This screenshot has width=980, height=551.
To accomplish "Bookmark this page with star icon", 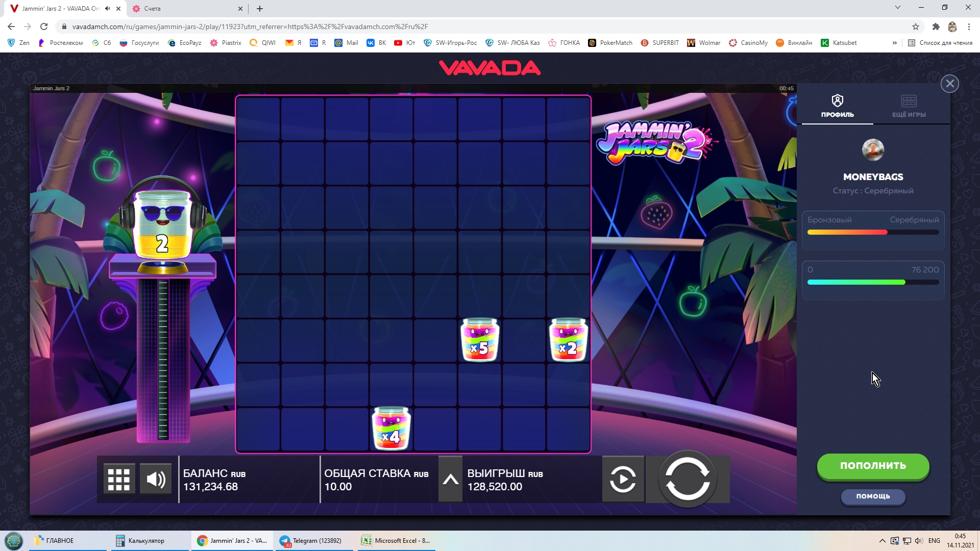I will click(x=916, y=27).
